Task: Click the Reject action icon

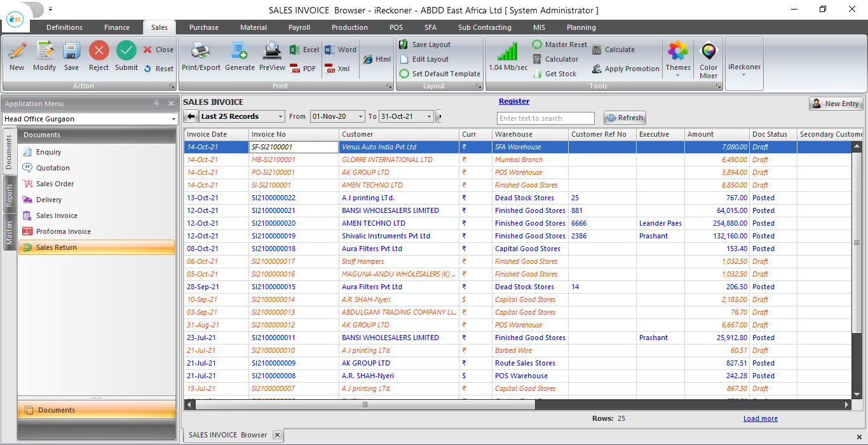Action: 98,51
